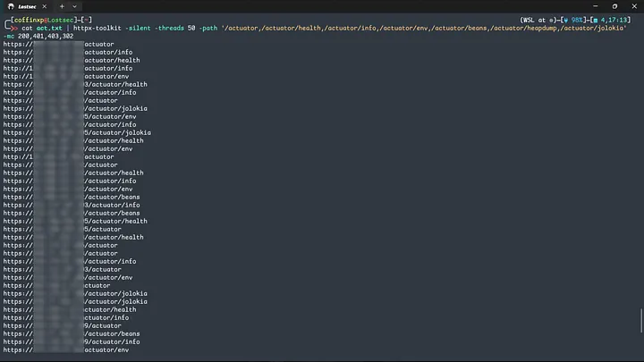Click the result ending 5/actuator/jolokia
Image resolution: width=644 pixels, height=362 pixels.
77,132
